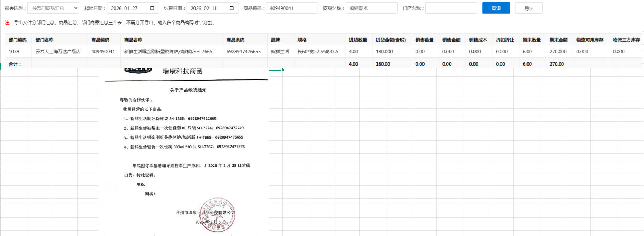Click the blue 查询 button
644x236 pixels.
click(496, 8)
